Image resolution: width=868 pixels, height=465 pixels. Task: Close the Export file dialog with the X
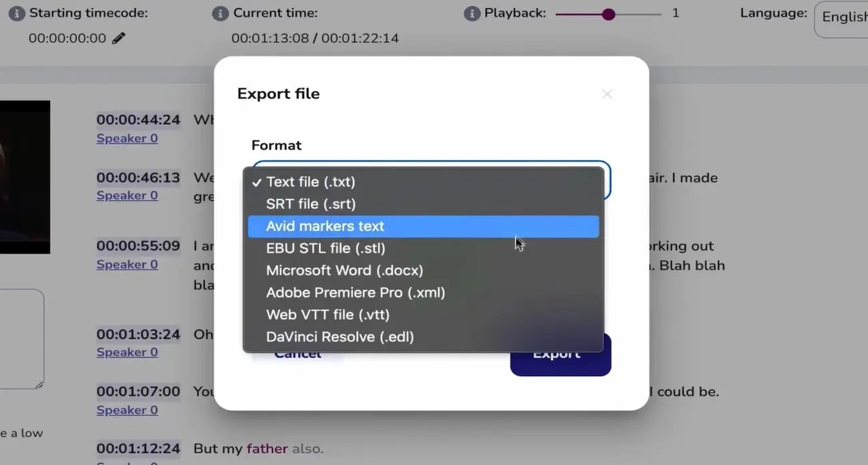pyautogui.click(x=606, y=94)
